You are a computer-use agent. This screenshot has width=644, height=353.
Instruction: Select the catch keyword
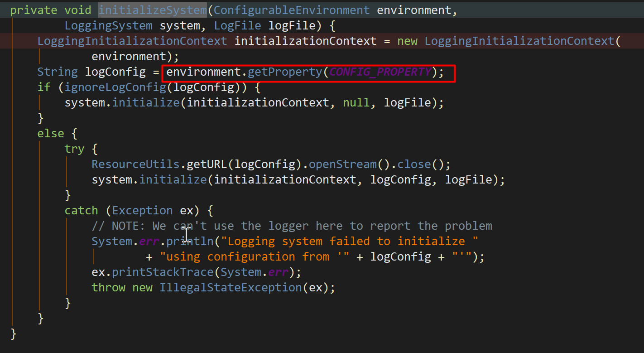[x=81, y=210]
